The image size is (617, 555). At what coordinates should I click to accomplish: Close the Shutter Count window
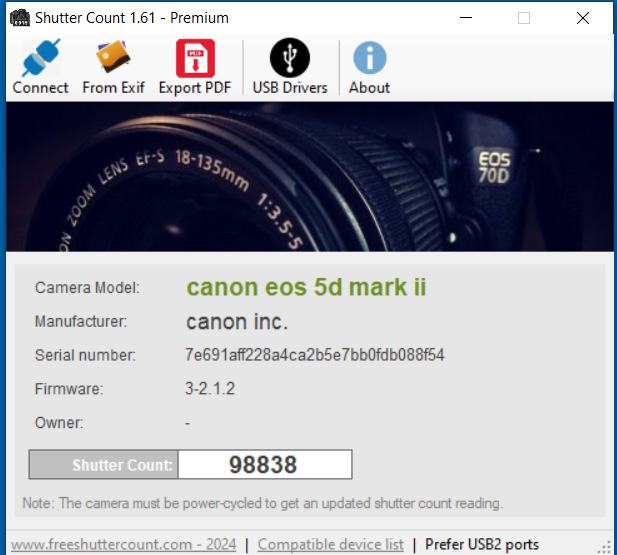pos(583,18)
